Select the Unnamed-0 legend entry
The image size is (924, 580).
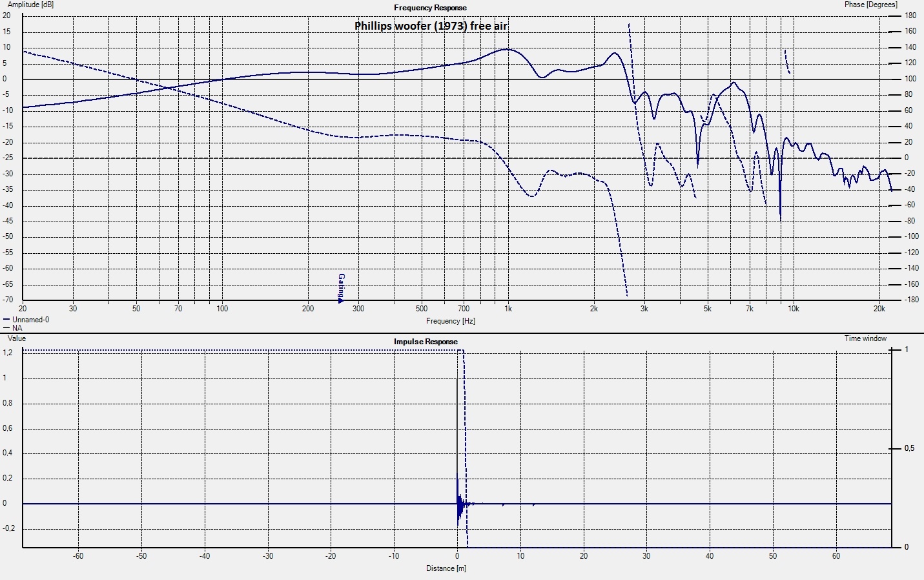click(26, 320)
